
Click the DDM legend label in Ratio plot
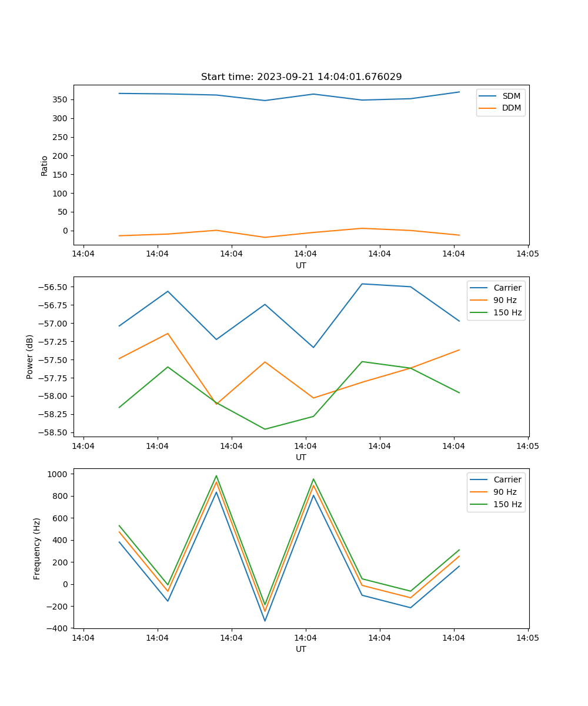[x=512, y=108]
